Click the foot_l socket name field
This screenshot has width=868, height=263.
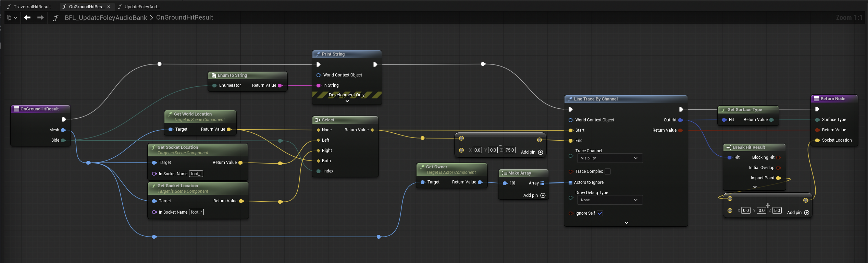click(x=196, y=174)
